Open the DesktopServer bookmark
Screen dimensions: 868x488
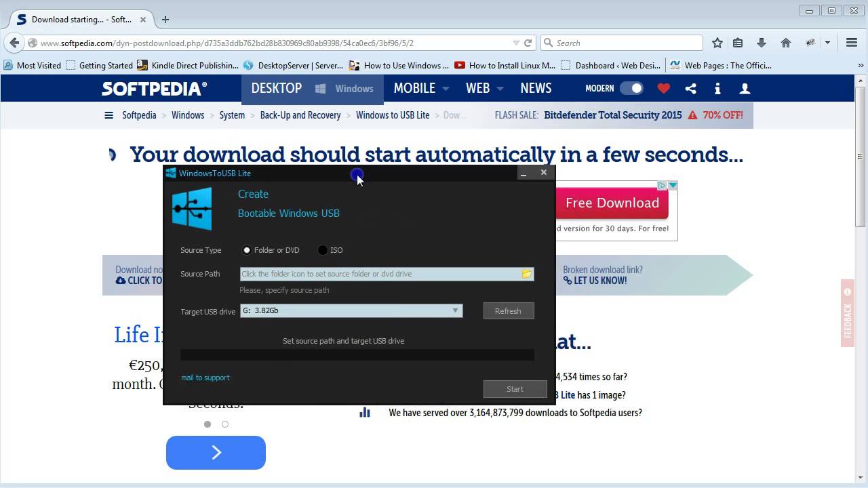point(293,66)
